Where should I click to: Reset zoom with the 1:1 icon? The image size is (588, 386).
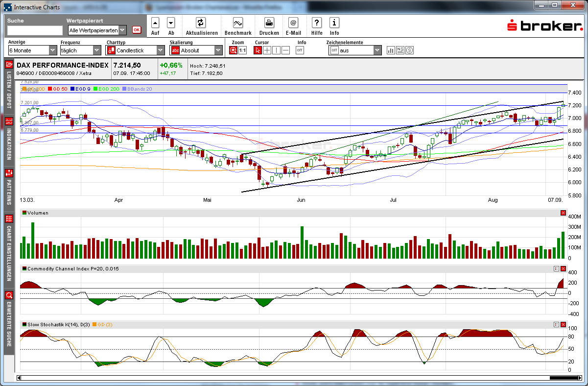tap(242, 50)
